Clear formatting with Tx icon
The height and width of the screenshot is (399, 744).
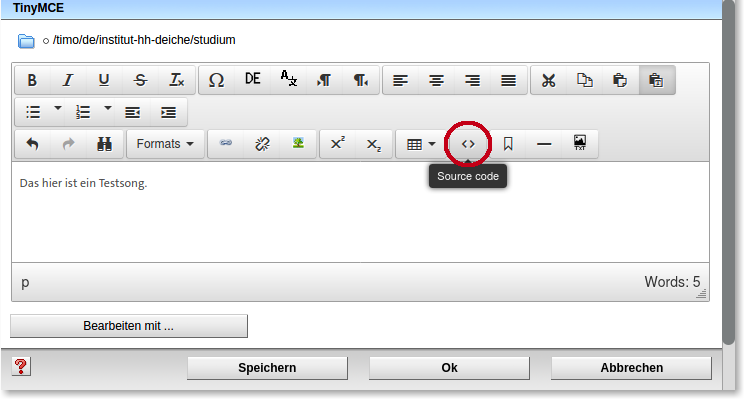[x=177, y=80]
